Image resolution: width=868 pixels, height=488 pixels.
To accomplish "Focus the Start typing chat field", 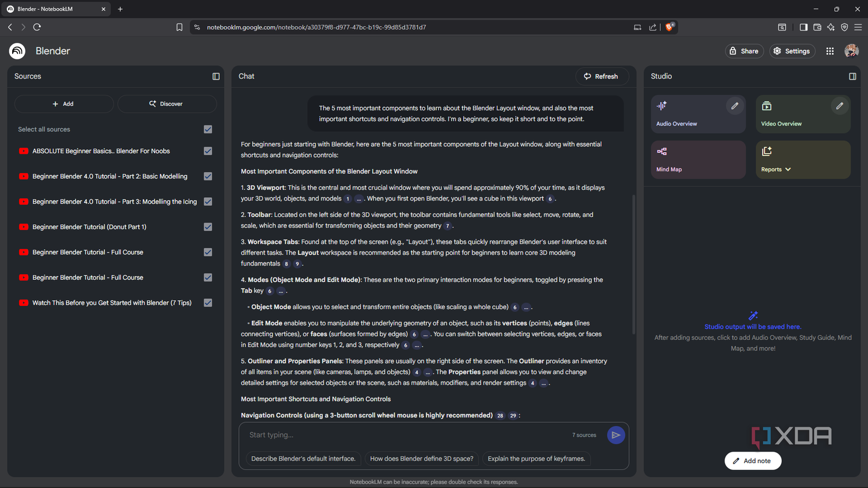I will click(405, 435).
